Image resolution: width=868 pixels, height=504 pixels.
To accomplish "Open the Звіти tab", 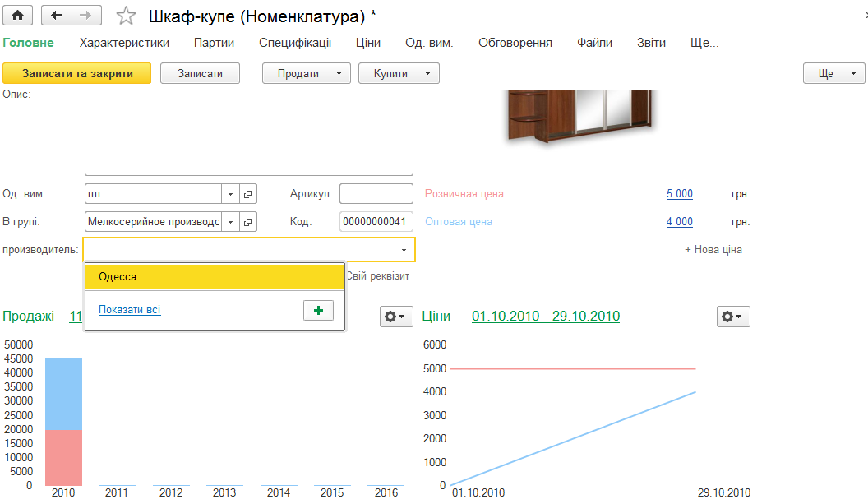I will pos(651,43).
